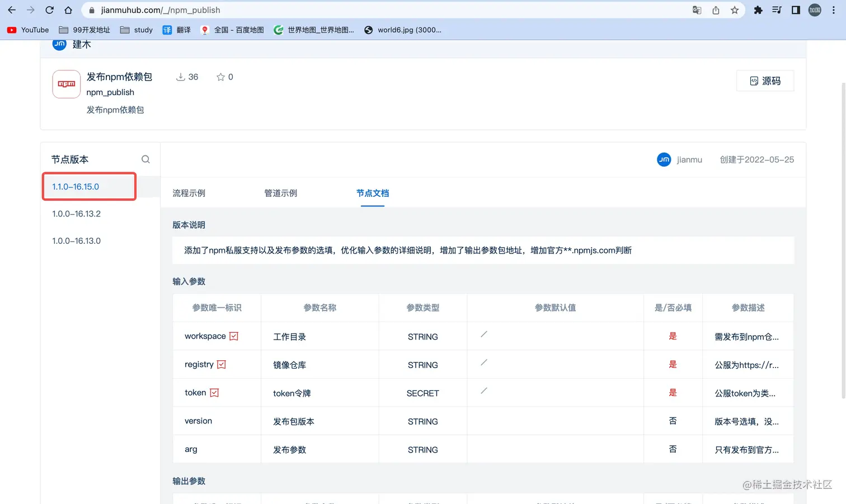
Task: Click the version description text box
Action: [x=483, y=250]
